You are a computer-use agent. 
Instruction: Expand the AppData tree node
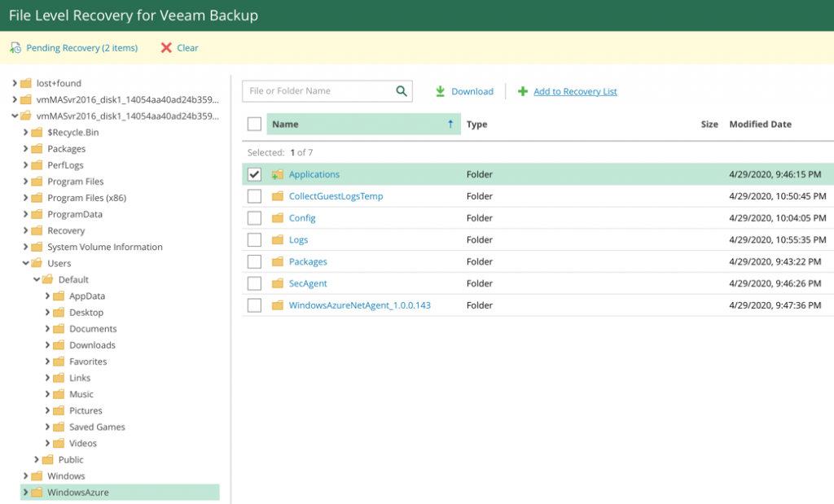coord(47,296)
